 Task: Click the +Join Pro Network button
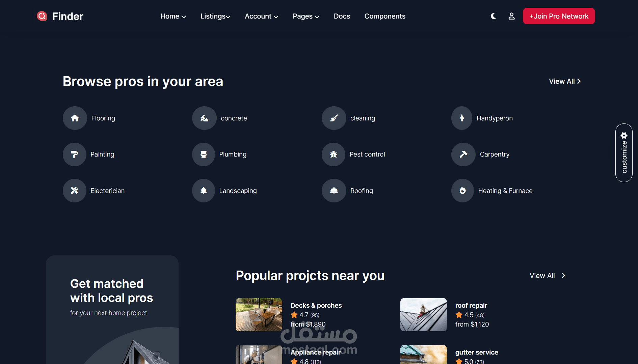pyautogui.click(x=559, y=16)
